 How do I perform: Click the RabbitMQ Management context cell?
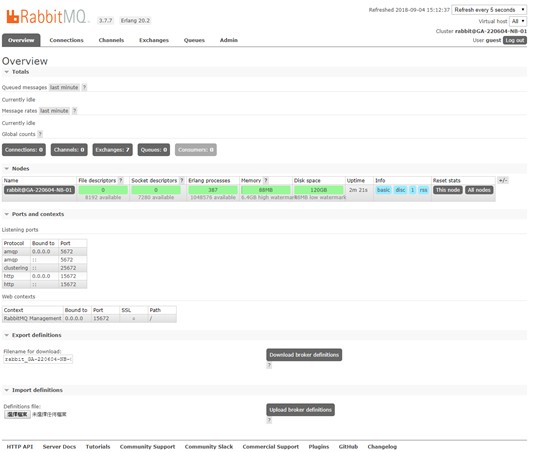(33, 318)
